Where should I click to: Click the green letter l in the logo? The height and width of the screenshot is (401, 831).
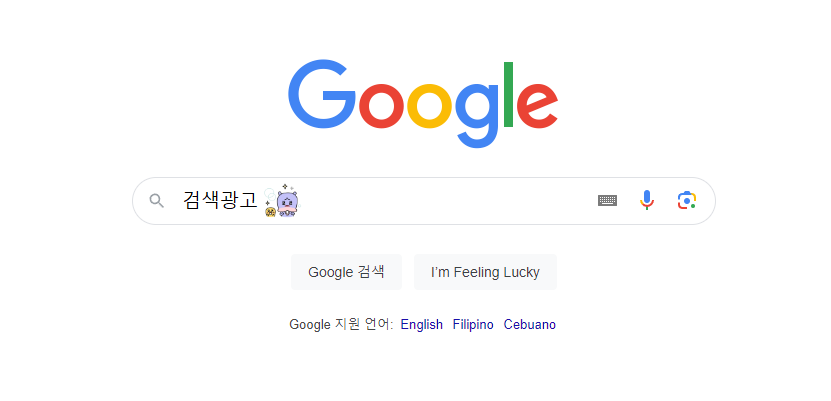tap(508, 94)
